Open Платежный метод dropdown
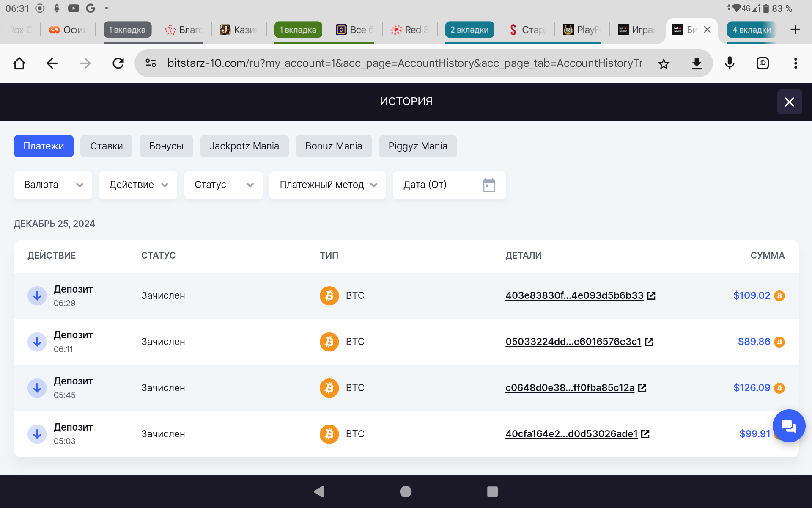Image resolution: width=812 pixels, height=508 pixels. pos(327,185)
